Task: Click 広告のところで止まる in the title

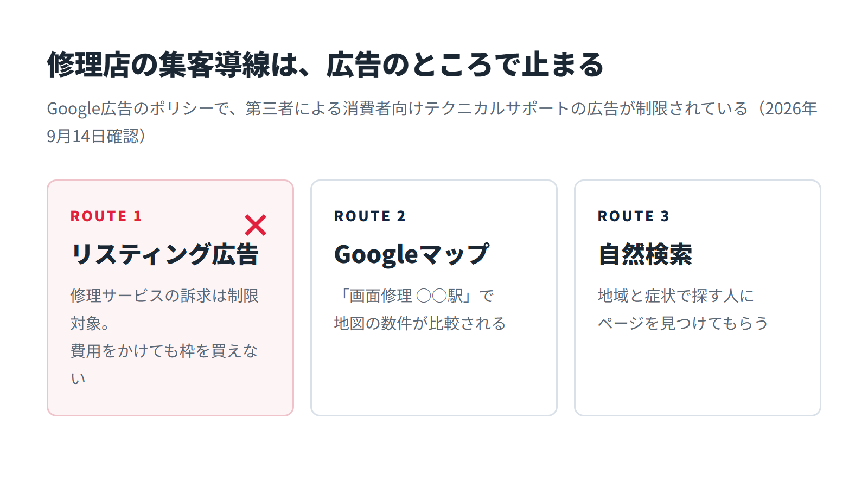Action: click(465, 65)
